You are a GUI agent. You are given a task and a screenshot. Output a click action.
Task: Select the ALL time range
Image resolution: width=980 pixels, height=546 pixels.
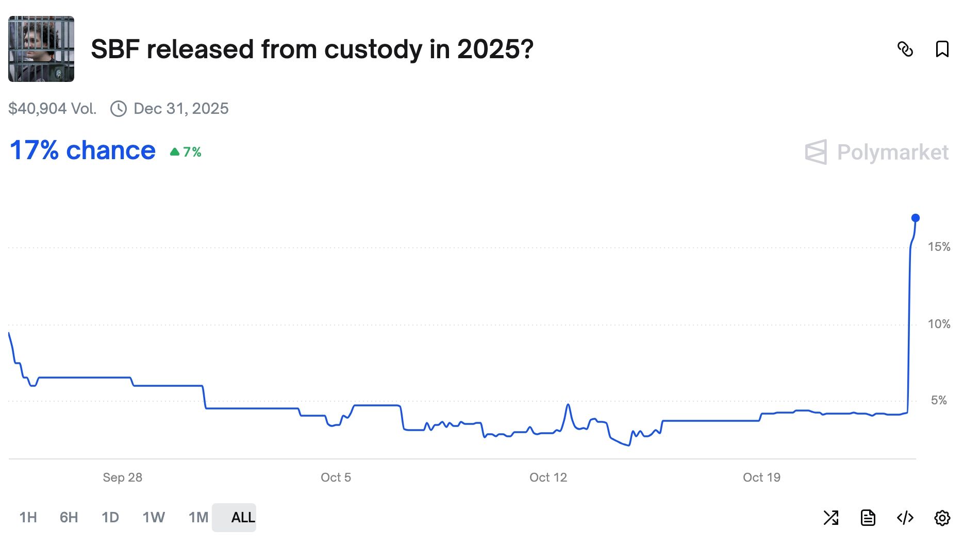click(x=243, y=517)
